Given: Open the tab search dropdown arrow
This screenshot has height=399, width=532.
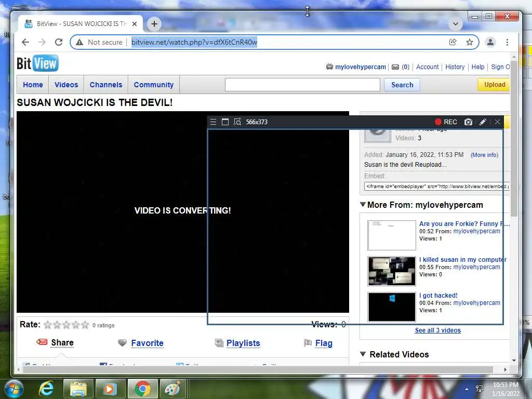Looking at the screenshot, I should tap(456, 24).
